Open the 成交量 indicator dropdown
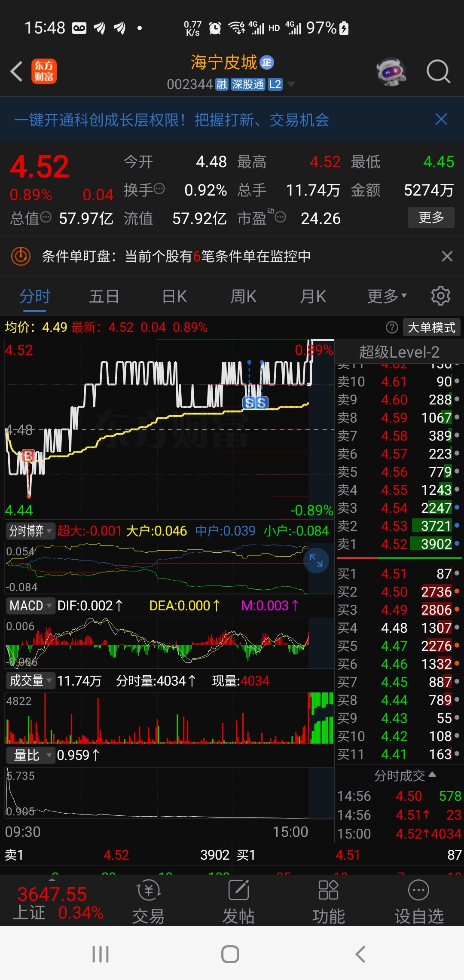 30,681
